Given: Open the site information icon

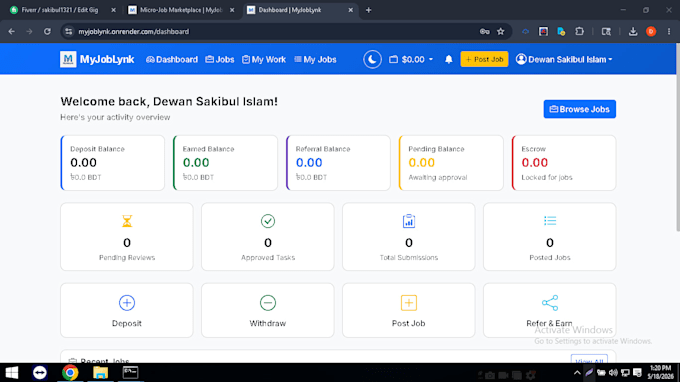Looking at the screenshot, I should point(69,31).
